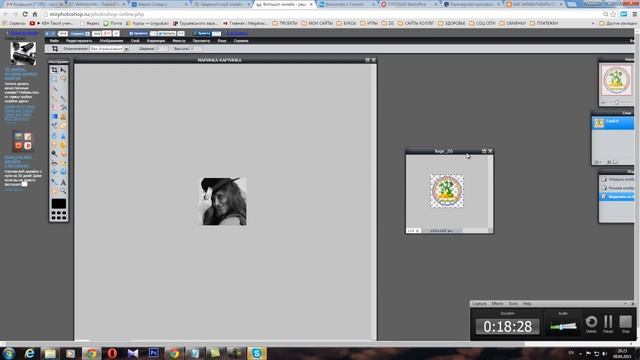The image size is (640, 360).
Task: Open the Справка menu
Action: (x=241, y=41)
